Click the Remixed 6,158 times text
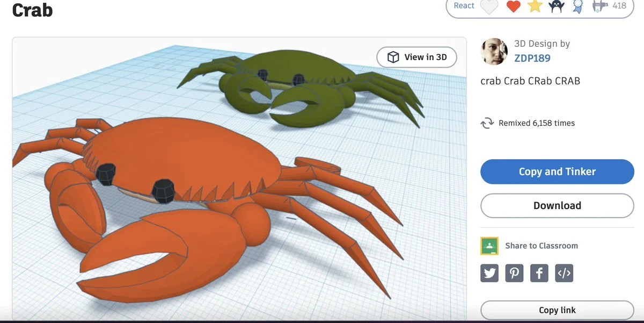The width and height of the screenshot is (644, 323). click(x=537, y=123)
